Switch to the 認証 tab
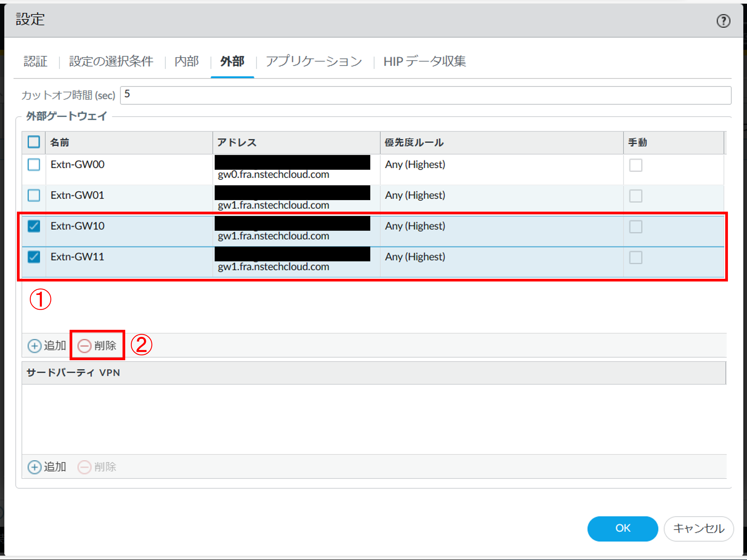Image resolution: width=747 pixels, height=560 pixels. (35, 62)
